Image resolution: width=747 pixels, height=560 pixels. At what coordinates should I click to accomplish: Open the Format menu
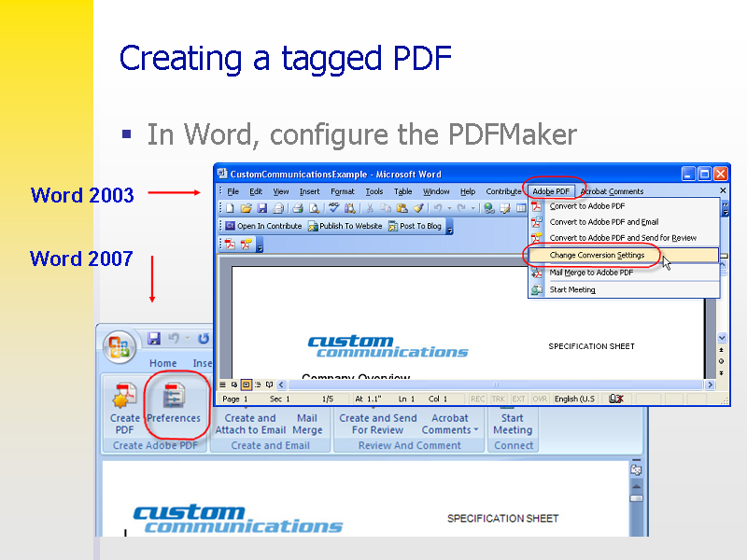click(x=343, y=191)
